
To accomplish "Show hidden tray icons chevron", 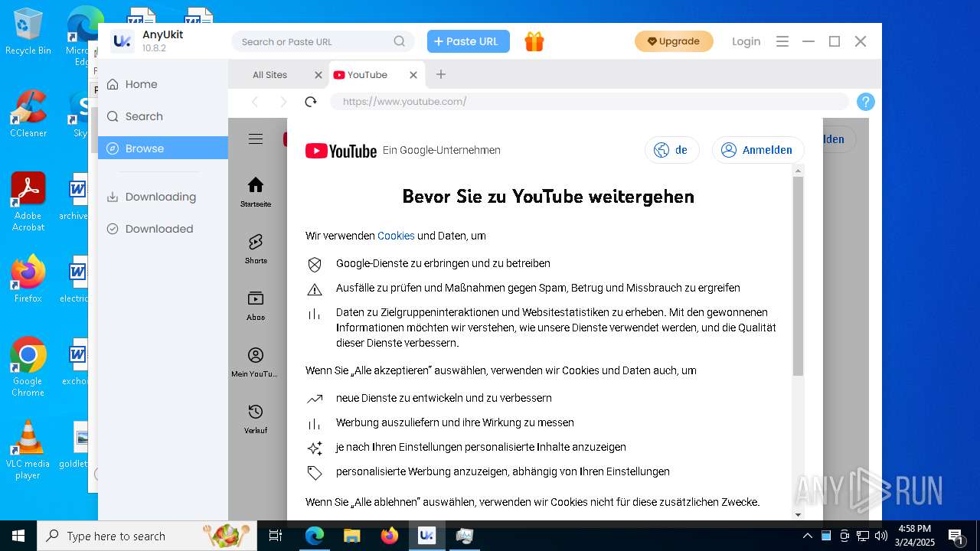I will click(807, 536).
